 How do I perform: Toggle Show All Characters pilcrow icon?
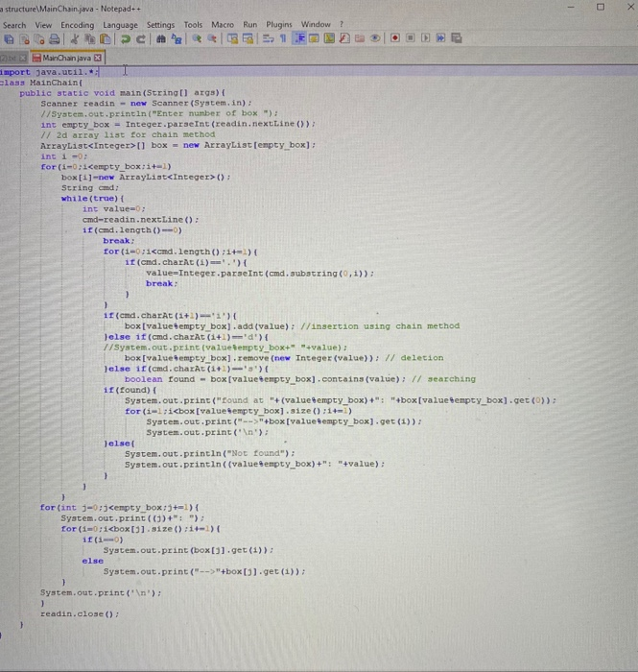[x=283, y=38]
